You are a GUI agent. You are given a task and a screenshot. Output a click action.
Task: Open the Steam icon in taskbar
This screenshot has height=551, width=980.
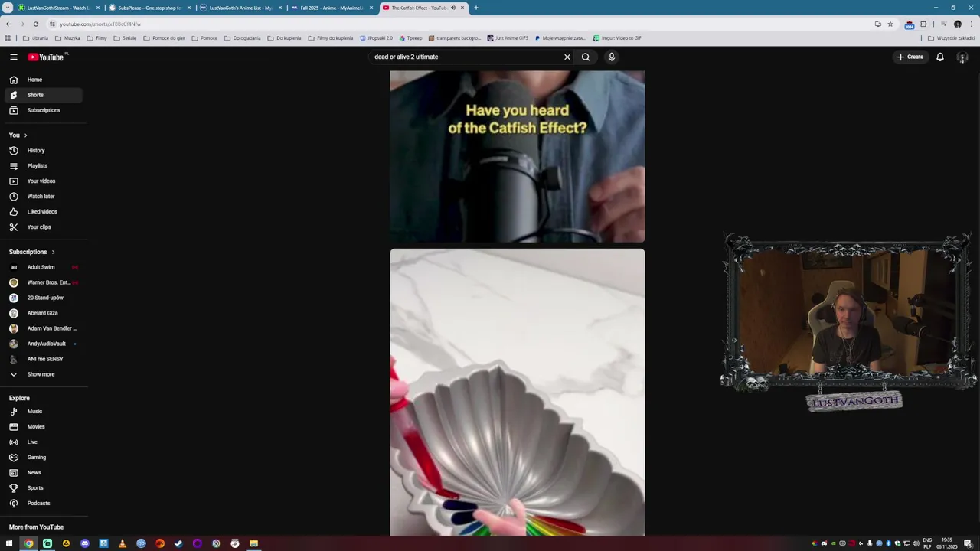tap(178, 543)
